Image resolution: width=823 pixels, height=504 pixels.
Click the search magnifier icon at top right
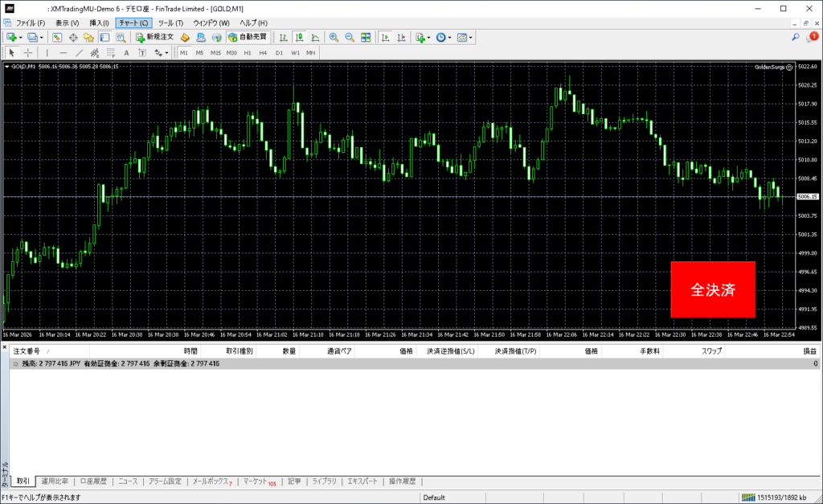[796, 37]
